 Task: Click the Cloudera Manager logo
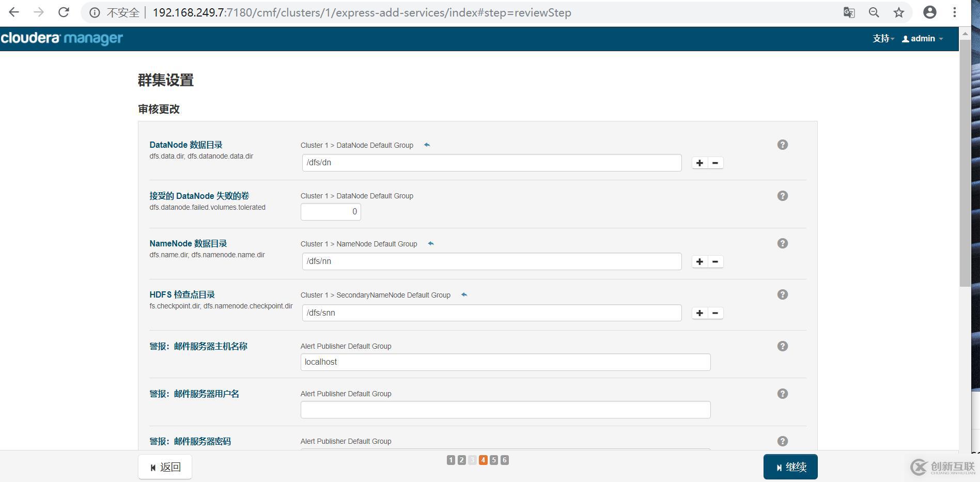pos(61,38)
